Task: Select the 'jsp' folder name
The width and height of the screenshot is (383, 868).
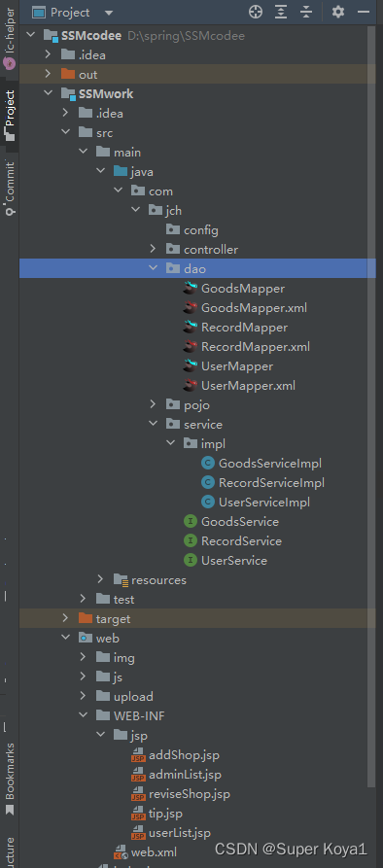Action: pos(139,736)
